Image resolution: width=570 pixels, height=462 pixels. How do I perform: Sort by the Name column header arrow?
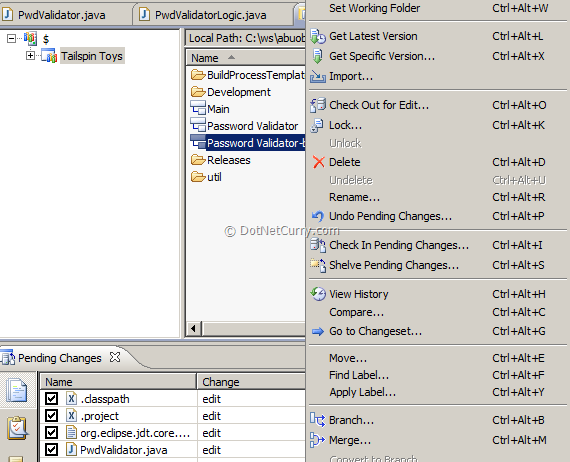click(231, 57)
